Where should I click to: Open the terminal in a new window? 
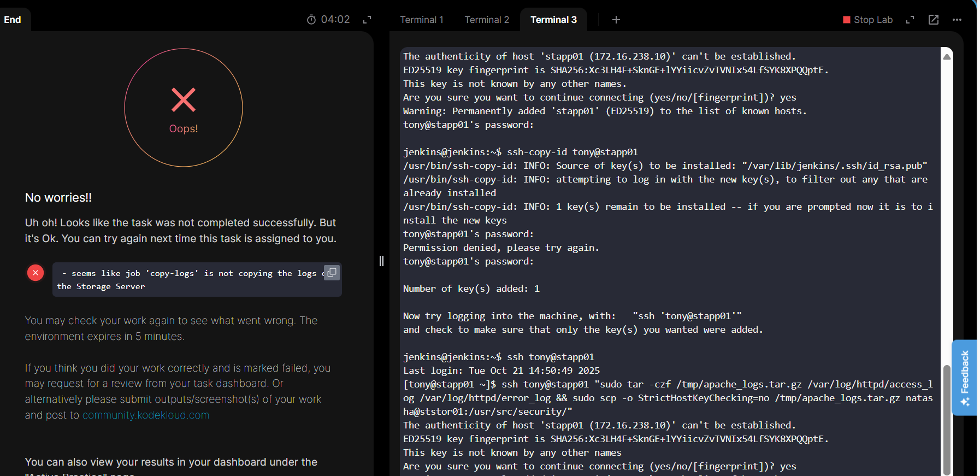tap(934, 20)
